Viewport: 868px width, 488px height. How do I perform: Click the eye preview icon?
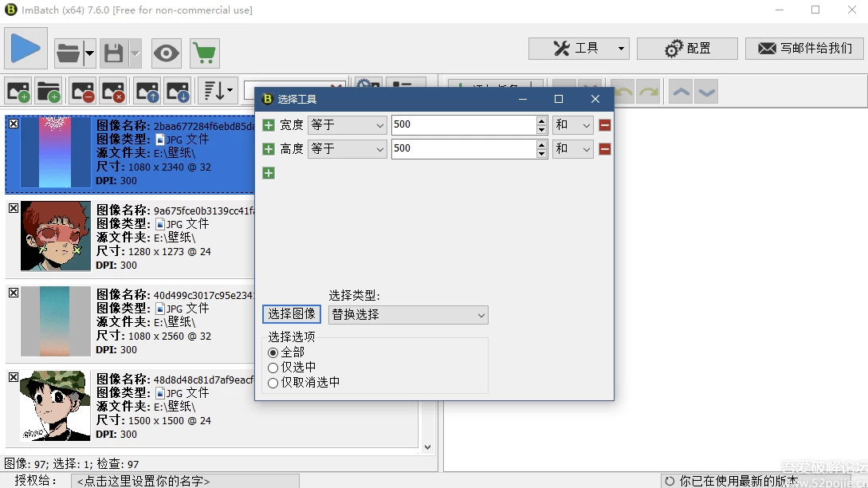[x=166, y=53]
